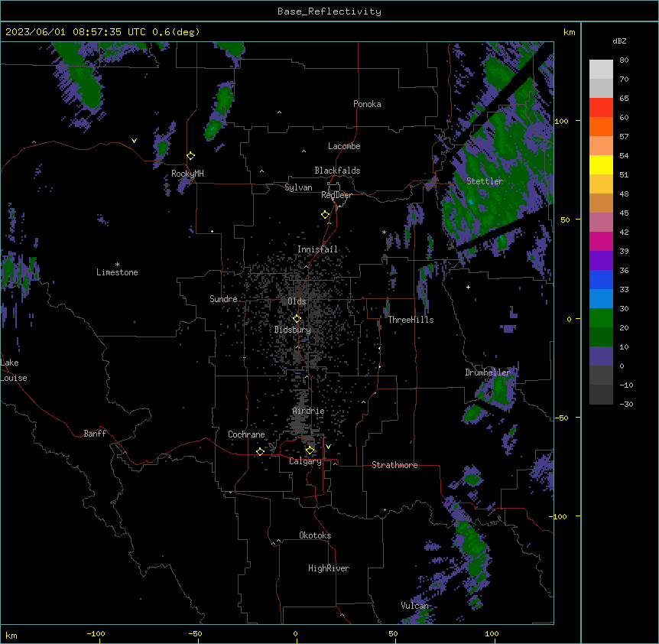The height and width of the screenshot is (644, 659).
Task: Click the Didsbury label
Action: [293, 330]
